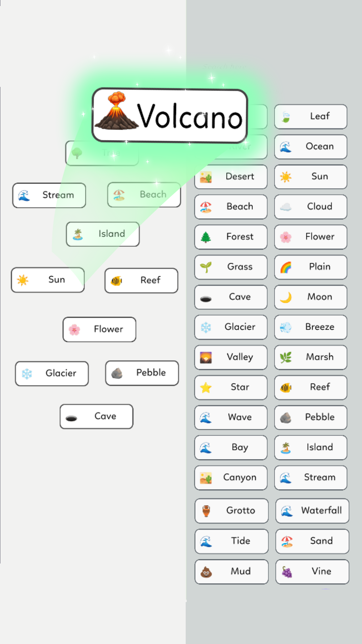The height and width of the screenshot is (644, 362).
Task: Click the crescent moon icon beside Moon
Action: (x=286, y=297)
